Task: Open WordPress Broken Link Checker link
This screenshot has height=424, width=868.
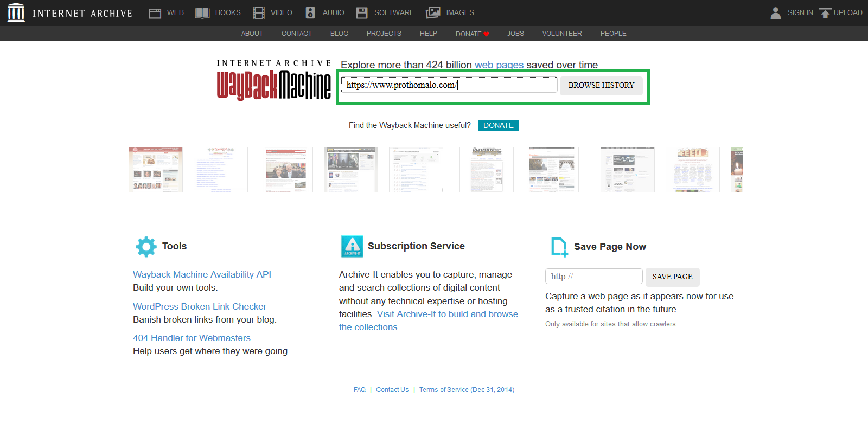Action: point(200,306)
